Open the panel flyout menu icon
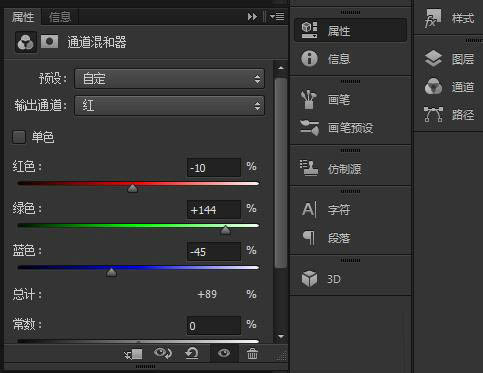 click(277, 16)
